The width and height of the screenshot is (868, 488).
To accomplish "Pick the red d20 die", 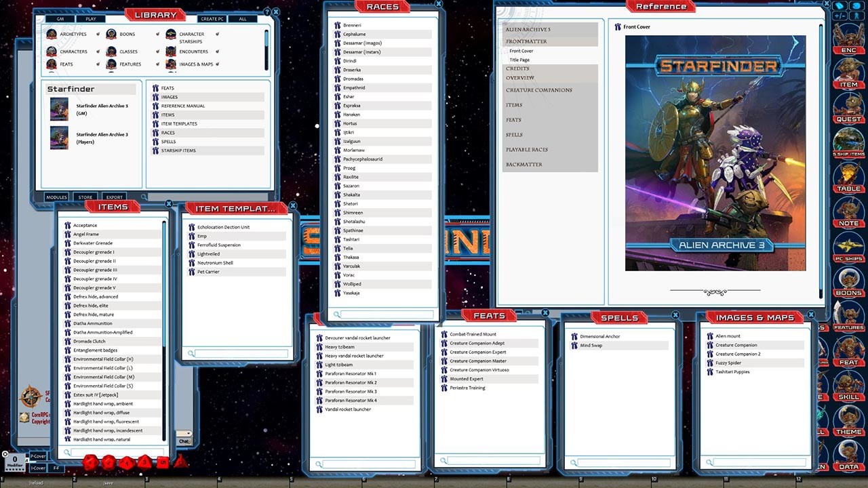I will pos(90,462).
